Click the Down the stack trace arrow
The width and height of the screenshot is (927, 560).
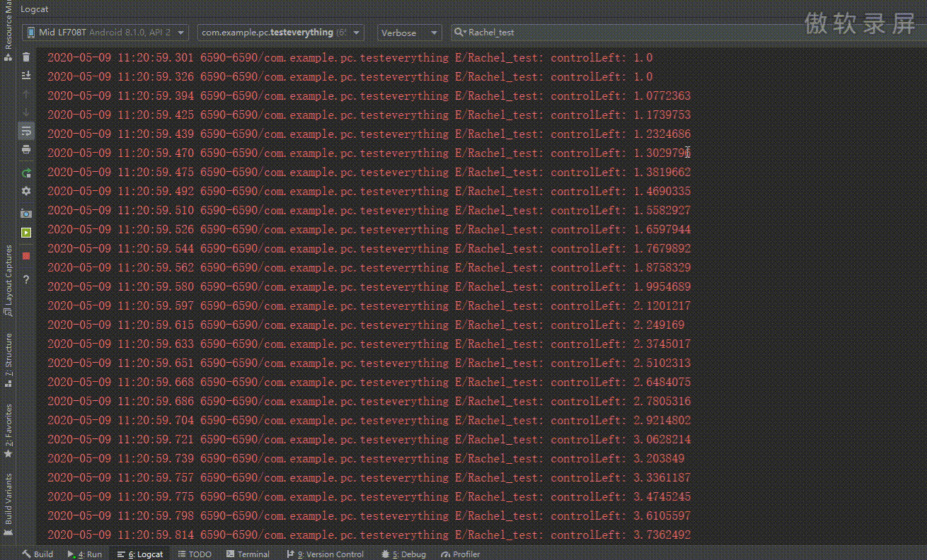click(26, 112)
